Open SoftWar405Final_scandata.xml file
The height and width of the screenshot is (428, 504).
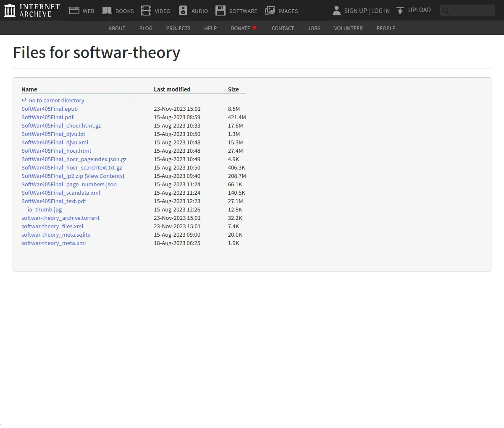[x=61, y=193]
